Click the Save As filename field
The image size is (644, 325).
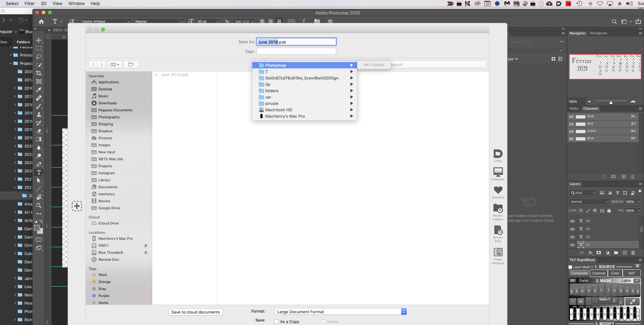point(296,42)
